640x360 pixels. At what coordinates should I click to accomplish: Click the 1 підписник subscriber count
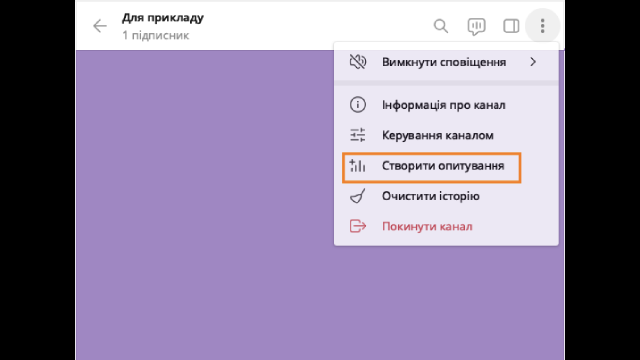[156, 36]
